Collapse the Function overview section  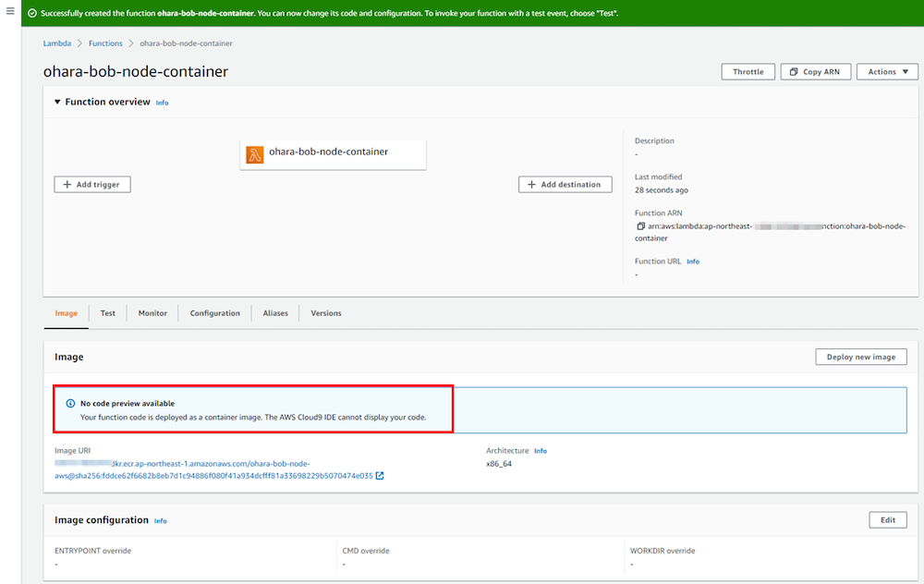coord(57,103)
